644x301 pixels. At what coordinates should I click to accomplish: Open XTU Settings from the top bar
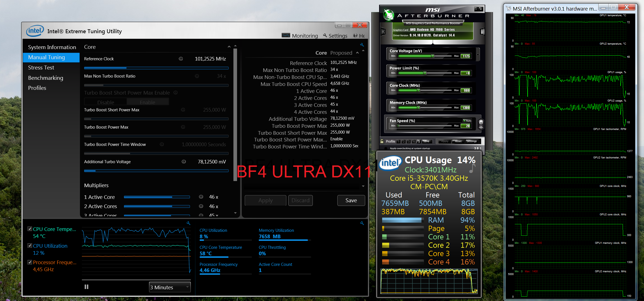click(x=335, y=36)
